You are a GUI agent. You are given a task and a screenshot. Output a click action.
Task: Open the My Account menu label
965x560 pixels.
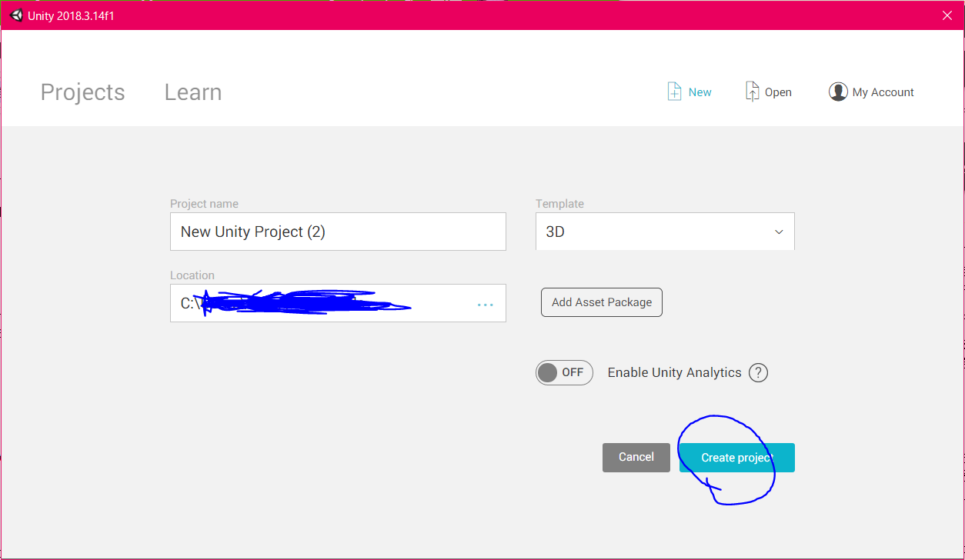[883, 92]
